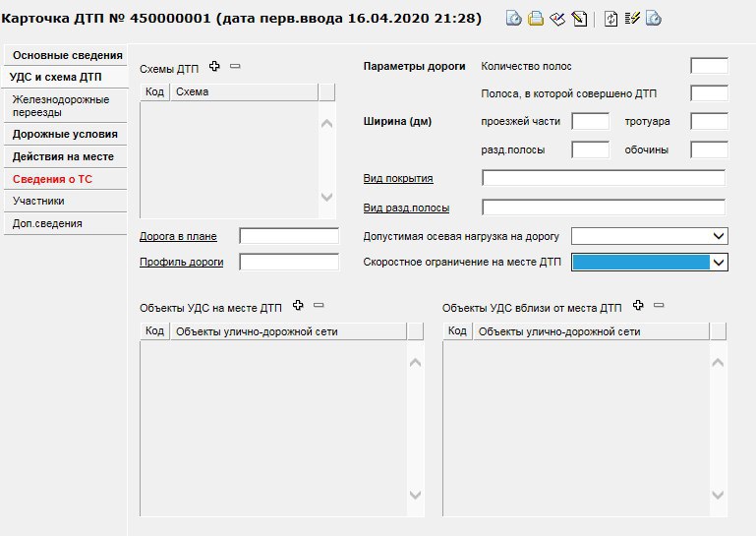
Task: Open the red Сведения о ТС tab
Action: [65, 179]
